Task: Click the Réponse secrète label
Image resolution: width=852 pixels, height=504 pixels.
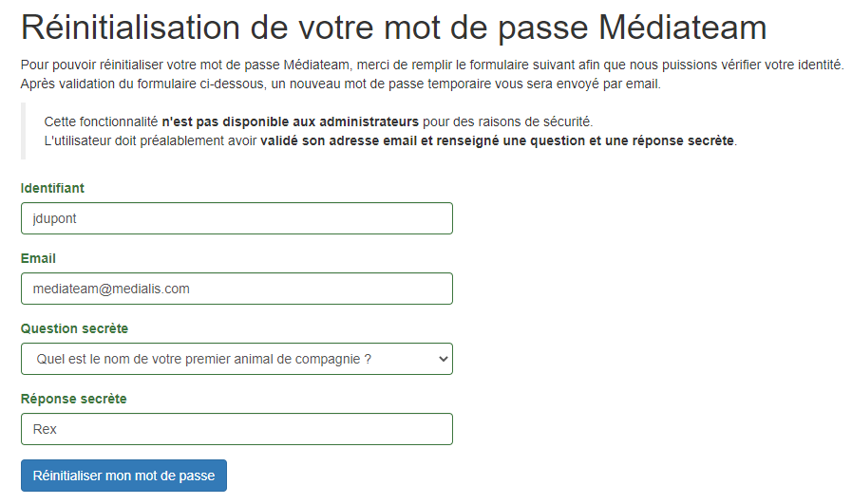Action: coord(74,399)
